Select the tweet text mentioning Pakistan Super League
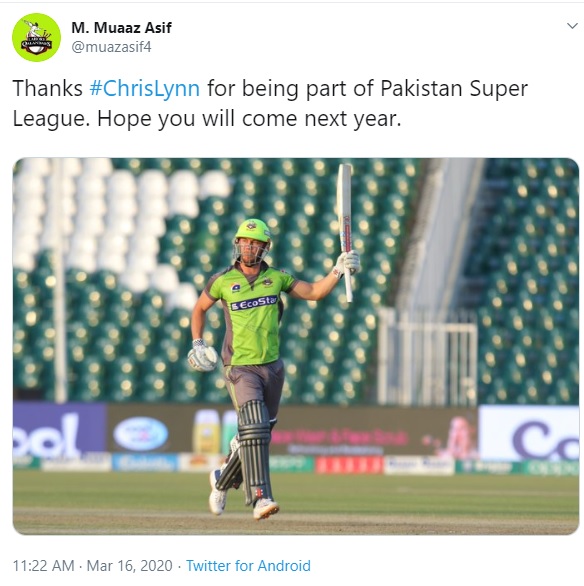This screenshot has height=586, width=584. click(x=270, y=104)
